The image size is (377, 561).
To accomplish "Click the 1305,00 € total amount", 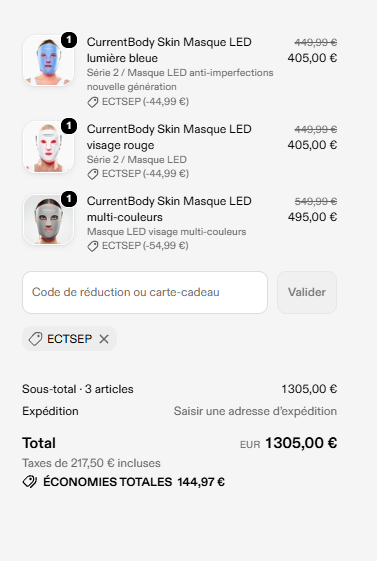I will (x=301, y=443).
